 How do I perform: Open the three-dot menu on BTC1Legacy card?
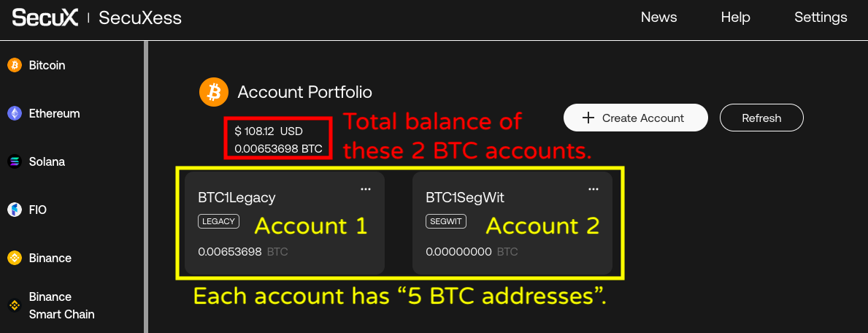coord(365,189)
